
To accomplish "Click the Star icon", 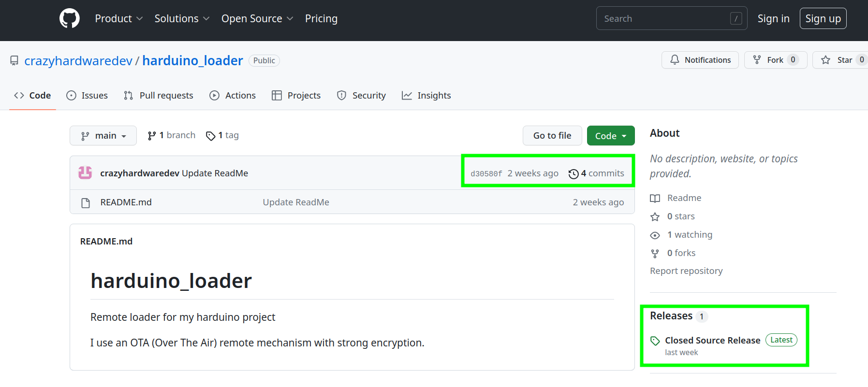I will click(x=826, y=60).
